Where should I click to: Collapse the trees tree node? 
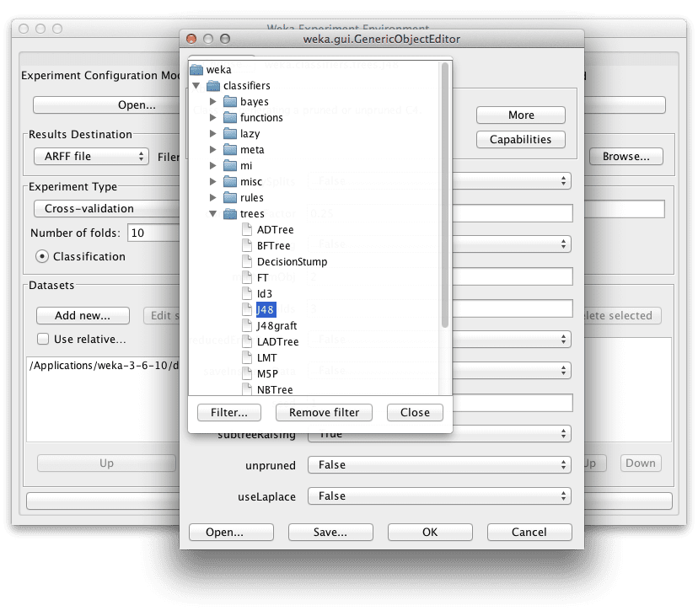click(x=212, y=214)
